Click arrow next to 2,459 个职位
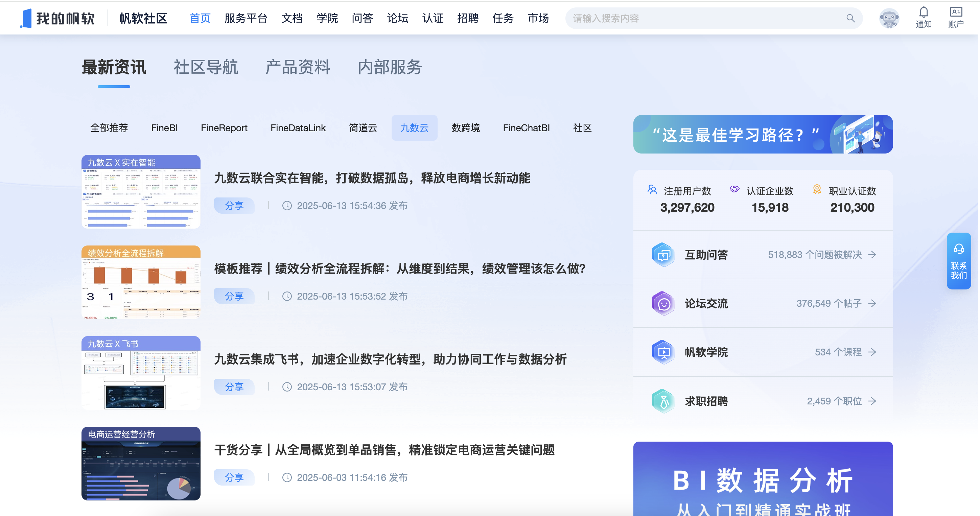Image resolution: width=980 pixels, height=516 pixels. click(872, 401)
